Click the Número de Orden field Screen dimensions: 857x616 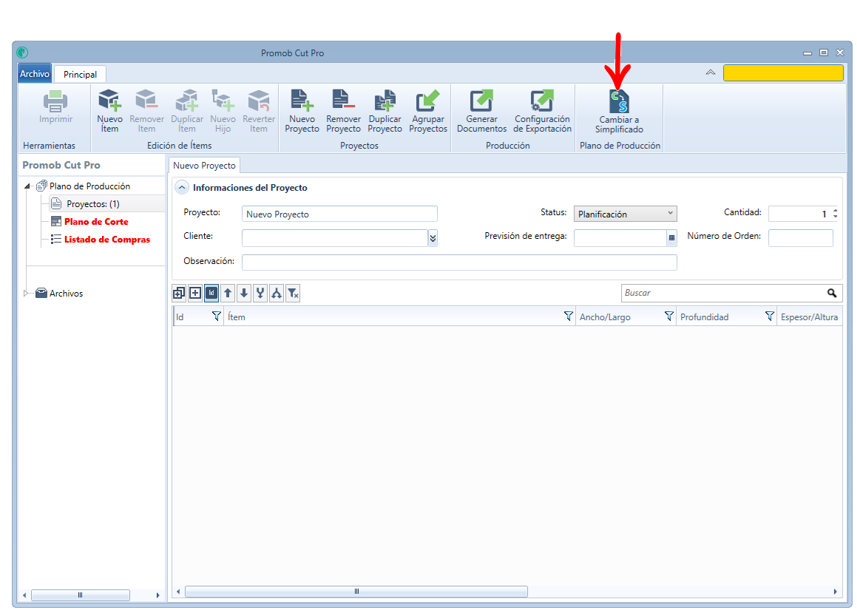tap(800, 238)
